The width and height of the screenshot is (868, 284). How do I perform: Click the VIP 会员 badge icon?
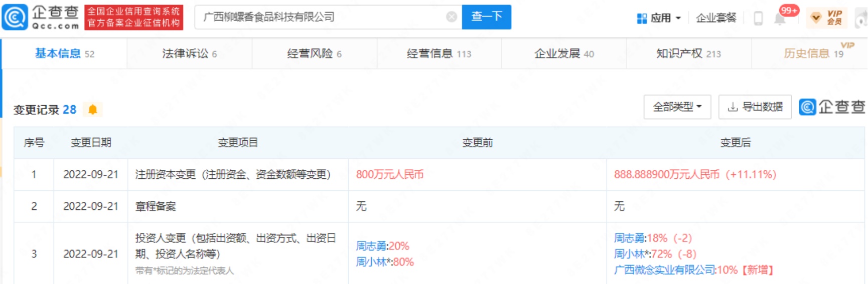point(827,18)
